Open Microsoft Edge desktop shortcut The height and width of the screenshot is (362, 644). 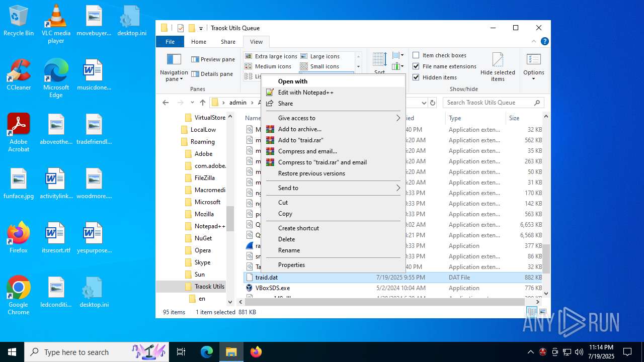56,78
